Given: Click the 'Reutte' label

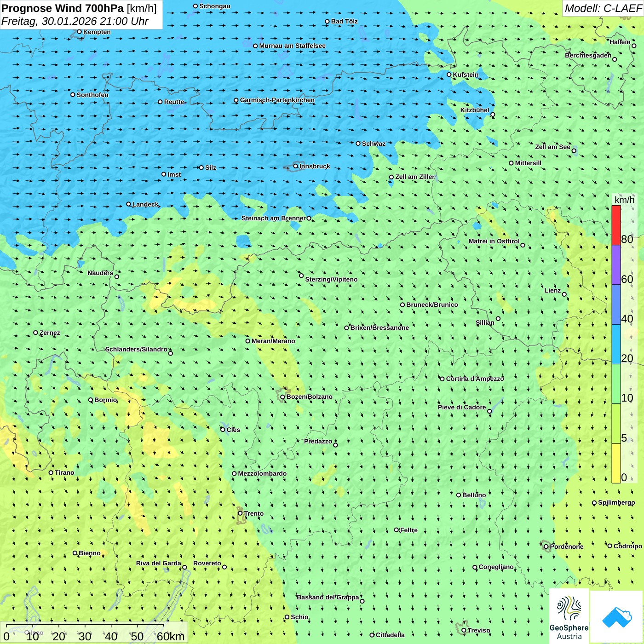Looking at the screenshot, I should [174, 102].
